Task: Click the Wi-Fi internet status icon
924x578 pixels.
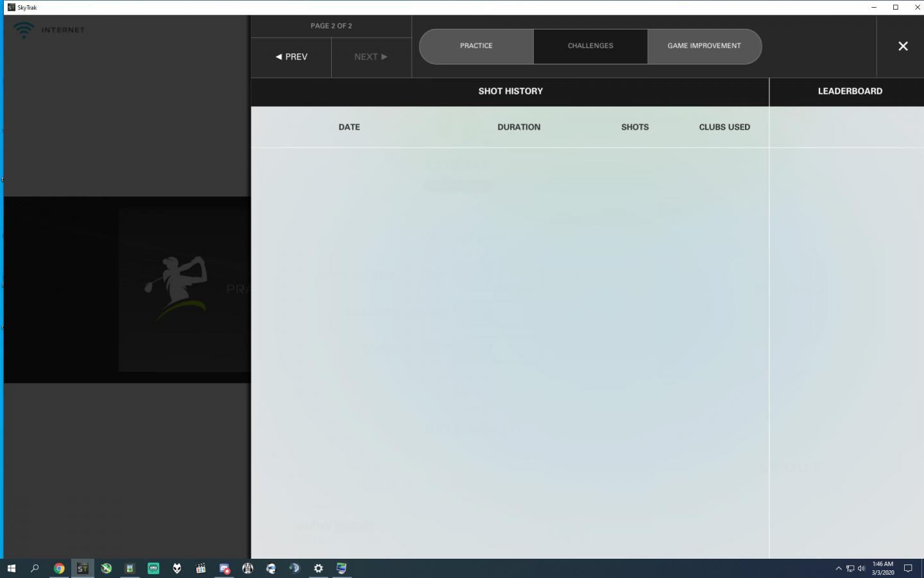Action: (x=24, y=30)
